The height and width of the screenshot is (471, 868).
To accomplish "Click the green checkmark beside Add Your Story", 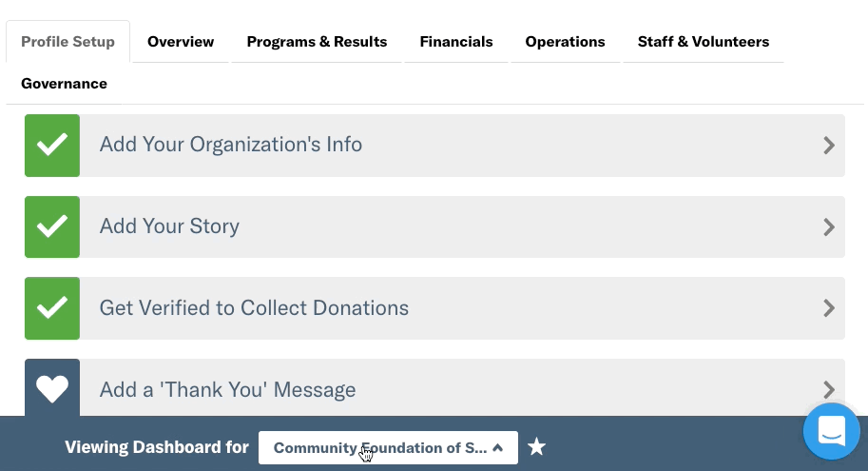I will coord(52,226).
